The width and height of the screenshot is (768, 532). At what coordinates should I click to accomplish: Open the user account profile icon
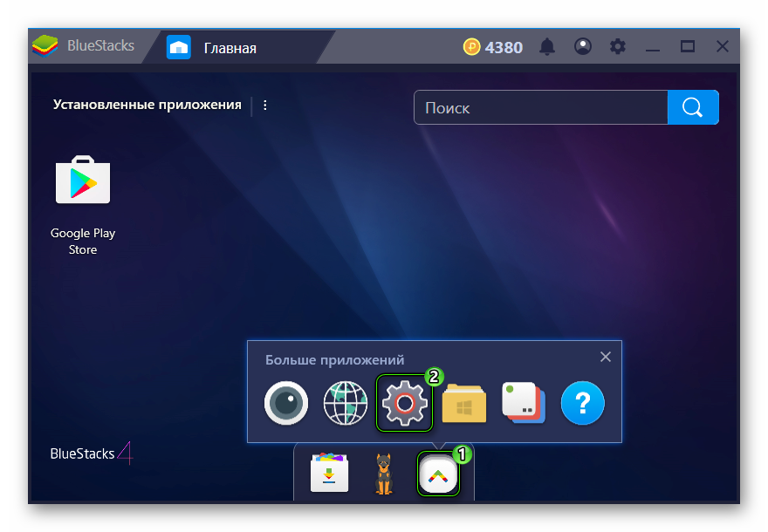(x=583, y=46)
